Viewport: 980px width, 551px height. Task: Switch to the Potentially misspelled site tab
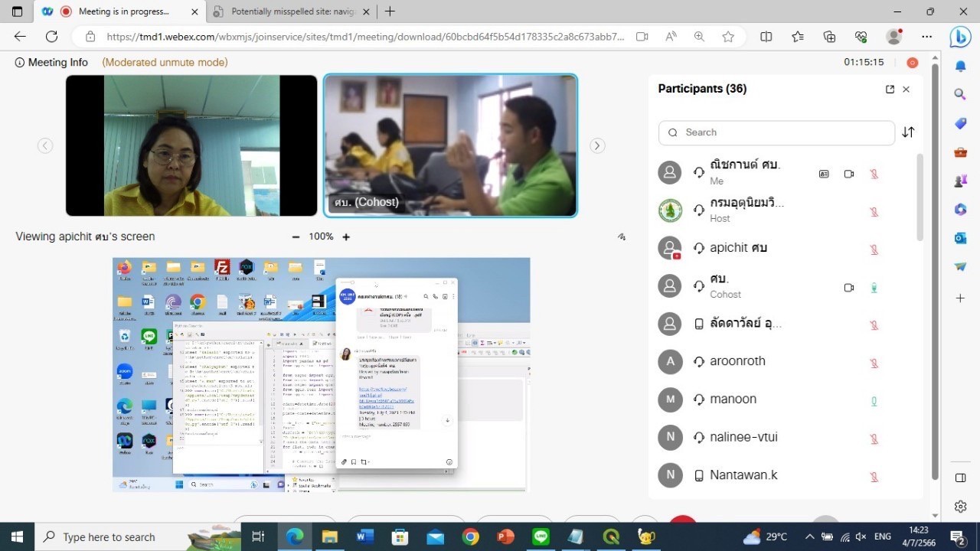[291, 11]
